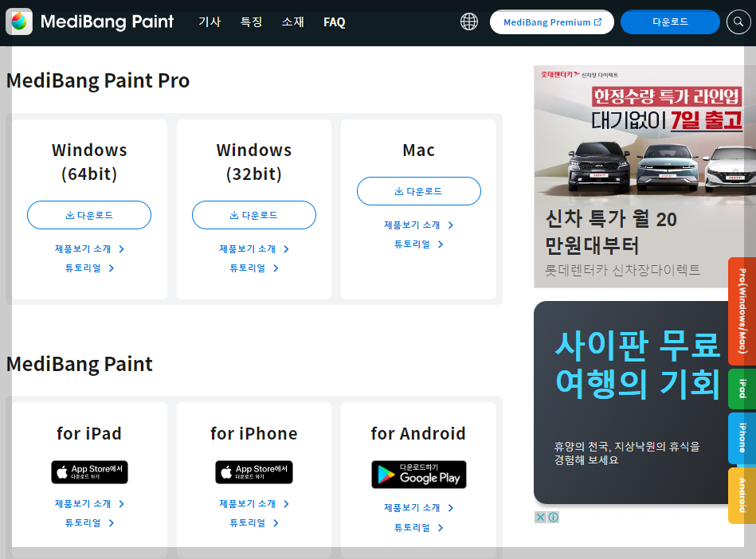Click the MediBang Premium button
The width and height of the screenshot is (756, 559).
click(552, 22)
